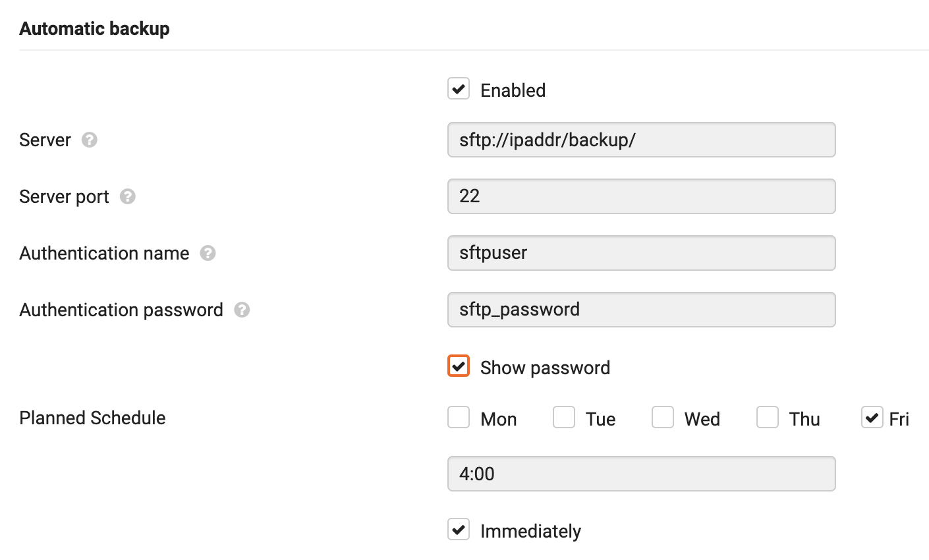The width and height of the screenshot is (929, 560).
Task: Check the Tue schedule checkbox
Action: tap(564, 417)
